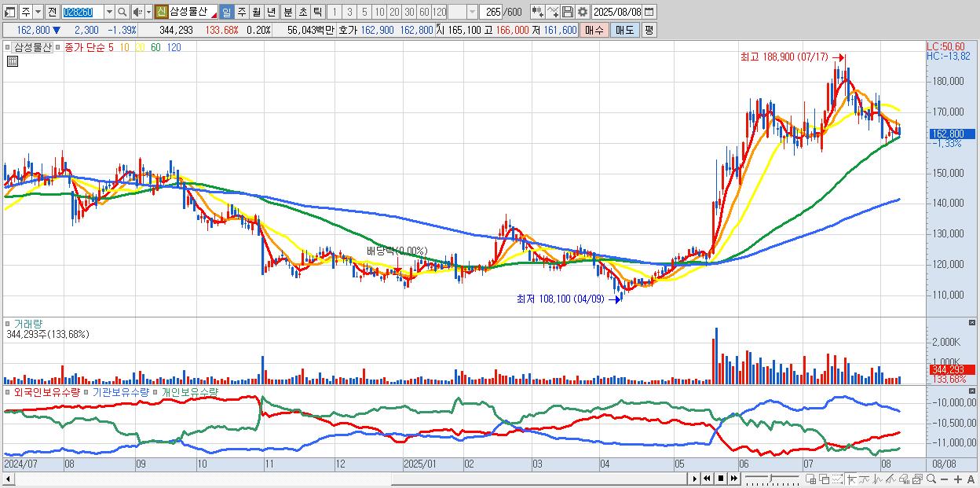The width and height of the screenshot is (980, 488).
Task: Click the add candle indicator icon
Action: click(x=538, y=12)
